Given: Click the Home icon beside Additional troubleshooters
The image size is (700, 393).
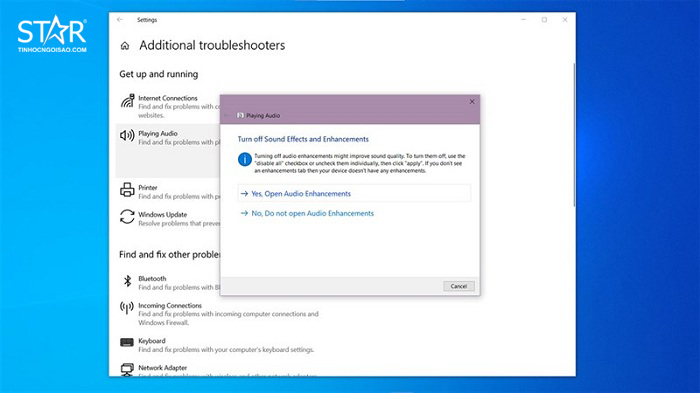Looking at the screenshot, I should 125,46.
